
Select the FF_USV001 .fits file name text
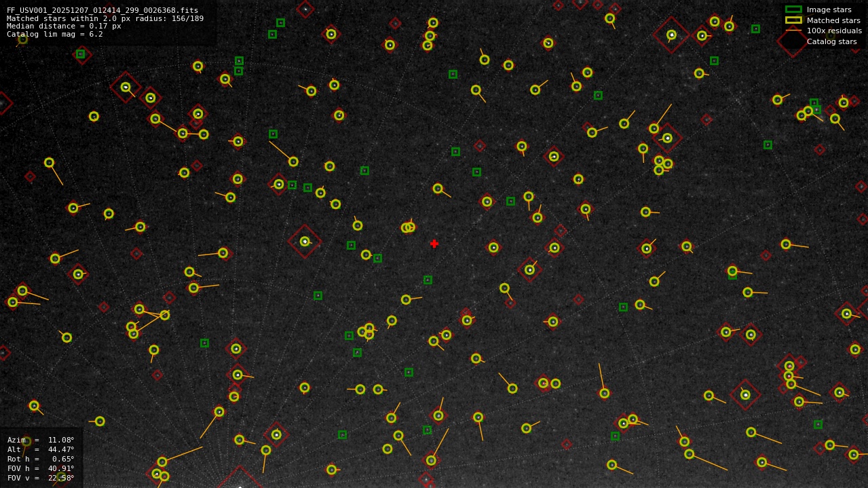(x=102, y=10)
